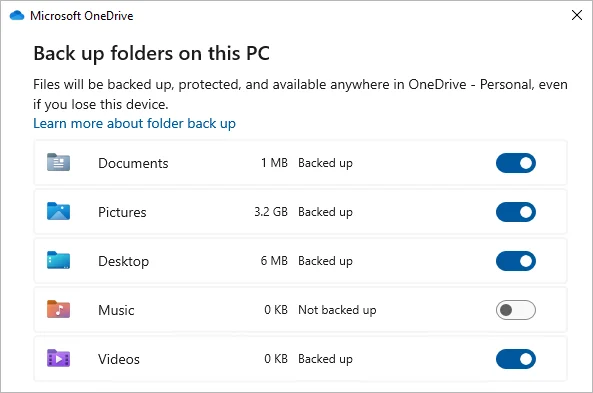Turn off Documents backup toggle
The height and width of the screenshot is (393, 593).
click(515, 163)
